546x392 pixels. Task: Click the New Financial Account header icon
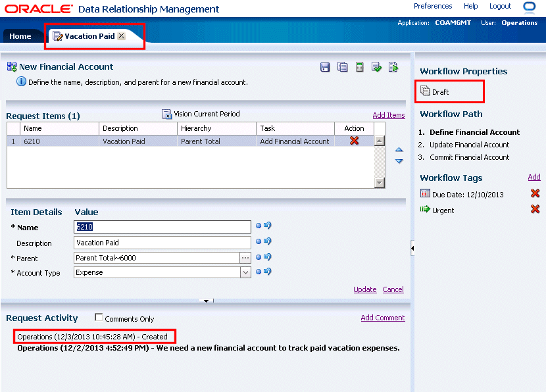pyautogui.click(x=12, y=67)
